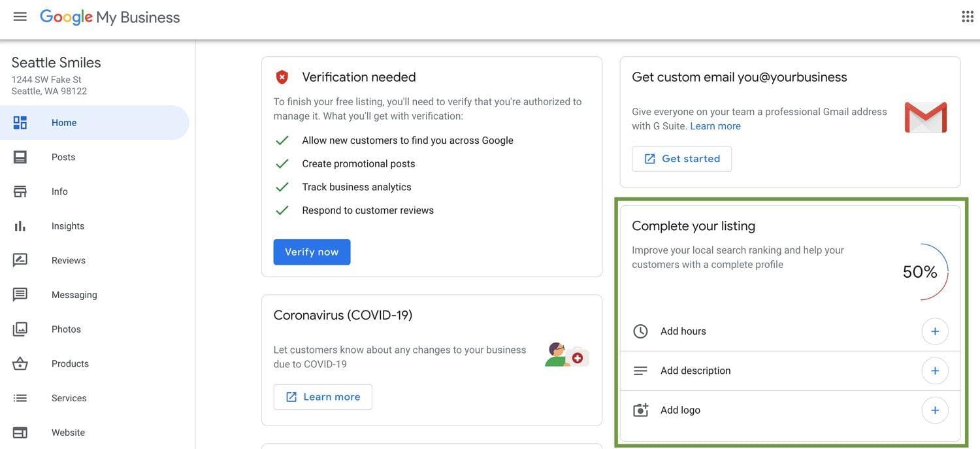Click Get started for custom email

(x=681, y=159)
